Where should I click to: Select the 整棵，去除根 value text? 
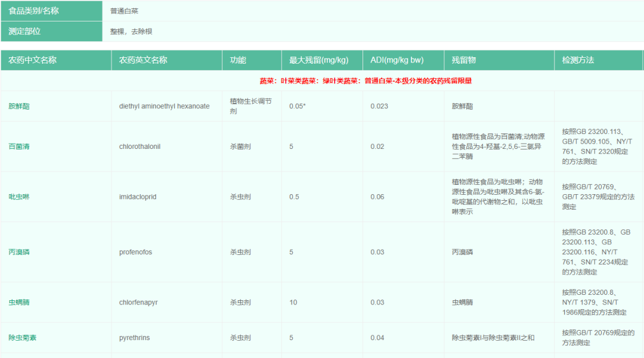tap(131, 32)
